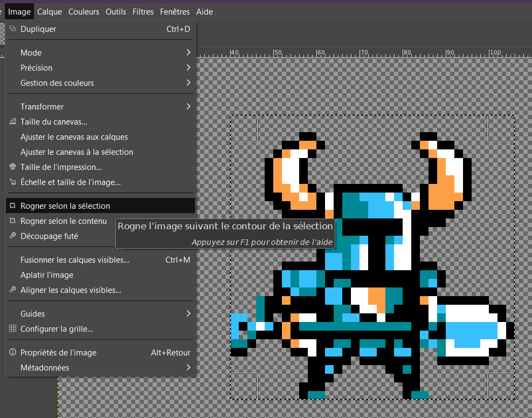This screenshot has height=418, width=532.
Task: Open the Filtres menu
Action: click(x=143, y=12)
